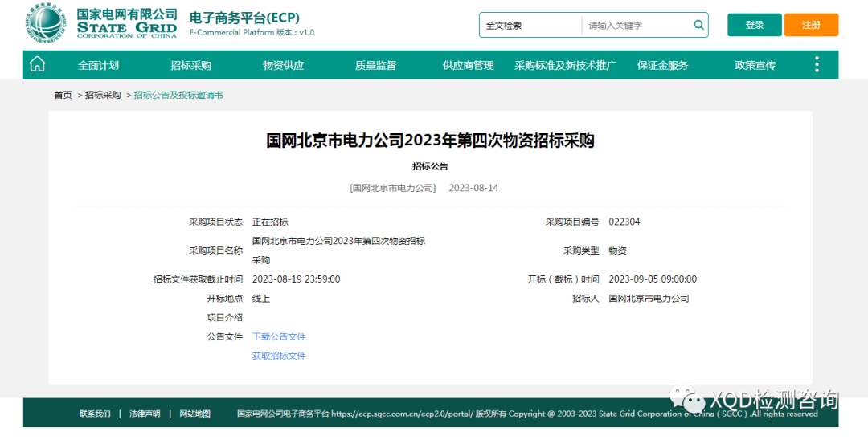
Task: Click the 招标公告 subtitle
Action: point(430,166)
